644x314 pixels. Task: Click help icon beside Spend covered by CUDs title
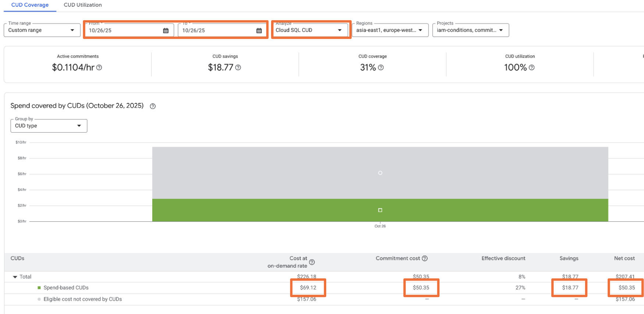pos(153,106)
